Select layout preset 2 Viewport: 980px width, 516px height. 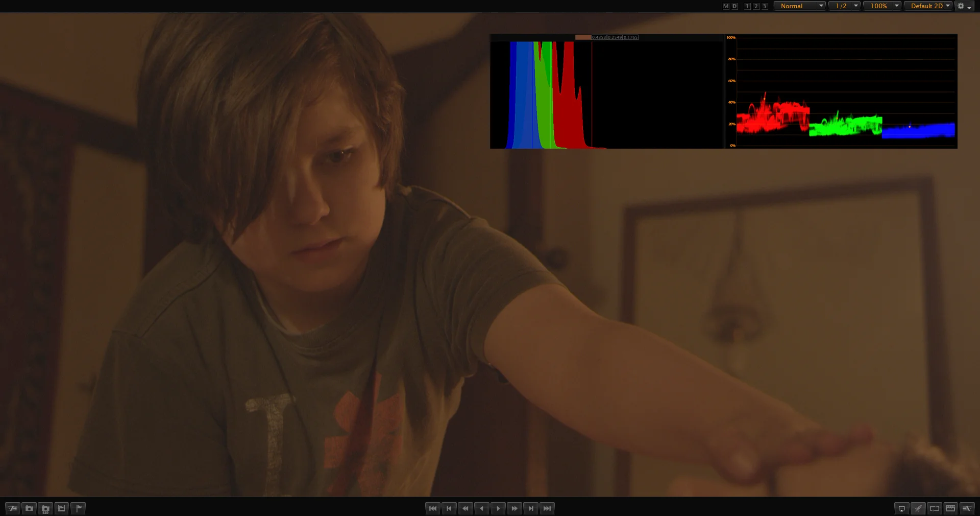[x=756, y=6]
